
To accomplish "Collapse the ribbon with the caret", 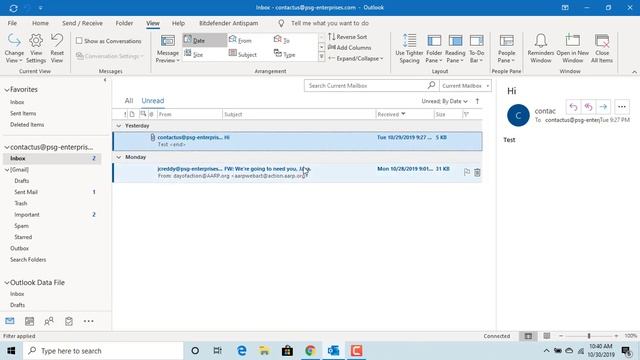I will coord(634,72).
